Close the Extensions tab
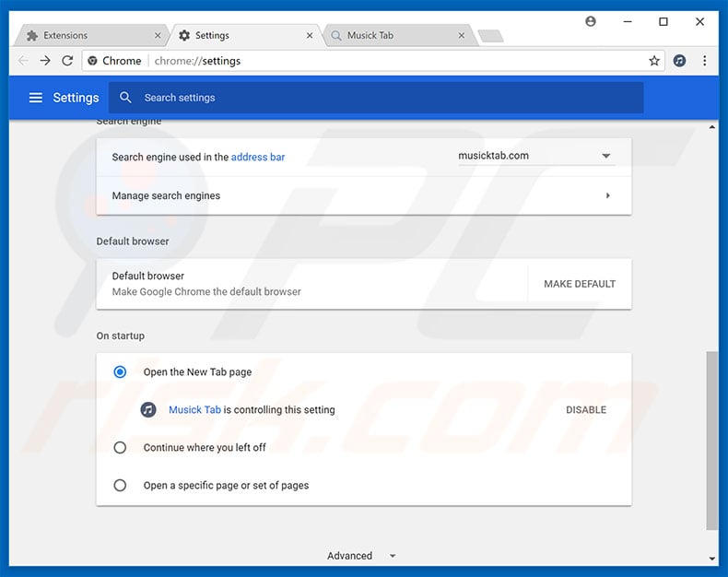The height and width of the screenshot is (577, 728). (158, 35)
